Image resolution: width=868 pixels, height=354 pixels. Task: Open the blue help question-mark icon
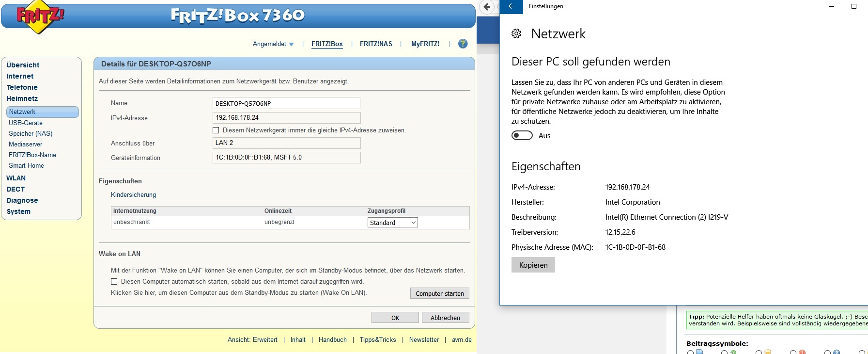pos(463,44)
